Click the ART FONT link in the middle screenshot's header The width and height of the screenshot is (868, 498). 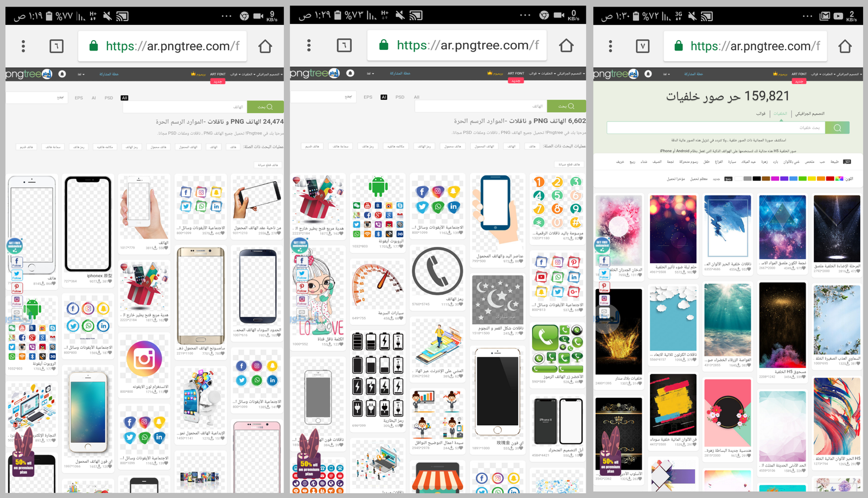click(x=516, y=73)
